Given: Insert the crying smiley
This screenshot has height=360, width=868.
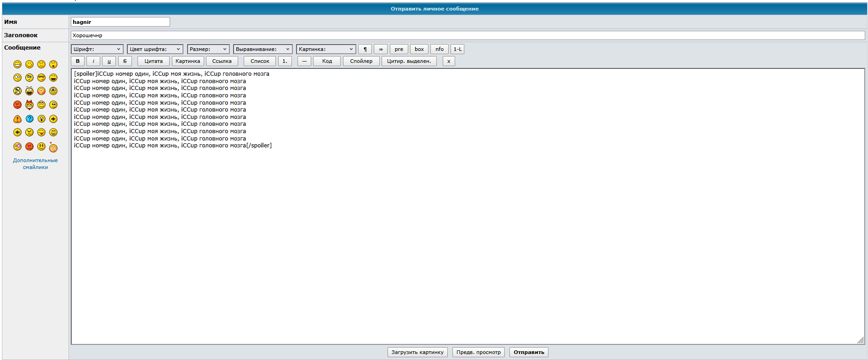Looking at the screenshot, I should (53, 91).
